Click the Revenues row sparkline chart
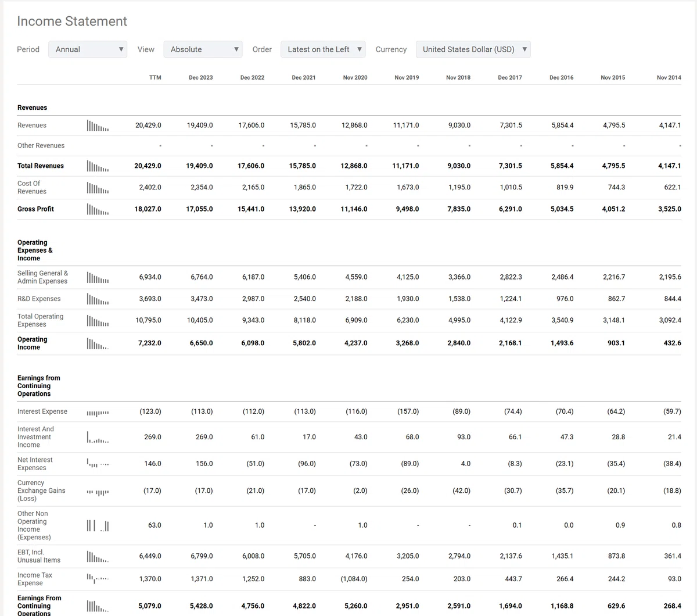Viewport: 697px width, 616px height. [x=98, y=126]
